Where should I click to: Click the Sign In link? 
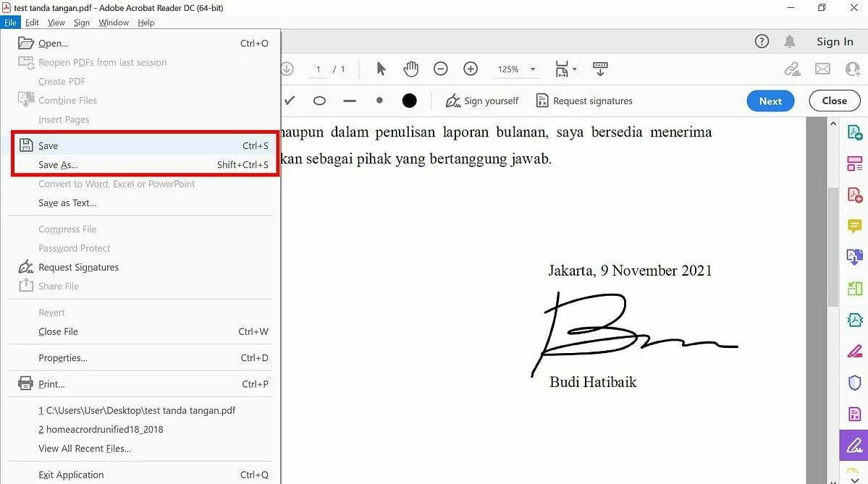pyautogui.click(x=834, y=41)
